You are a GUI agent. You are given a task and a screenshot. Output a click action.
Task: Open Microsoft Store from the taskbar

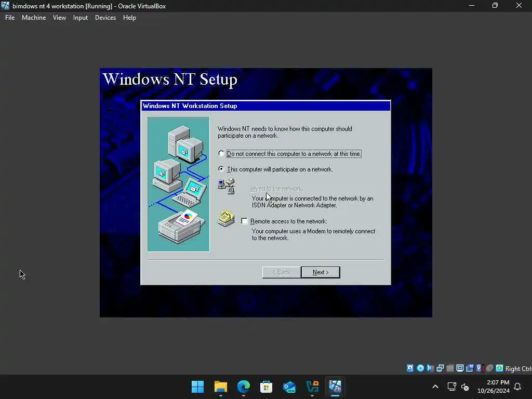[x=267, y=387]
